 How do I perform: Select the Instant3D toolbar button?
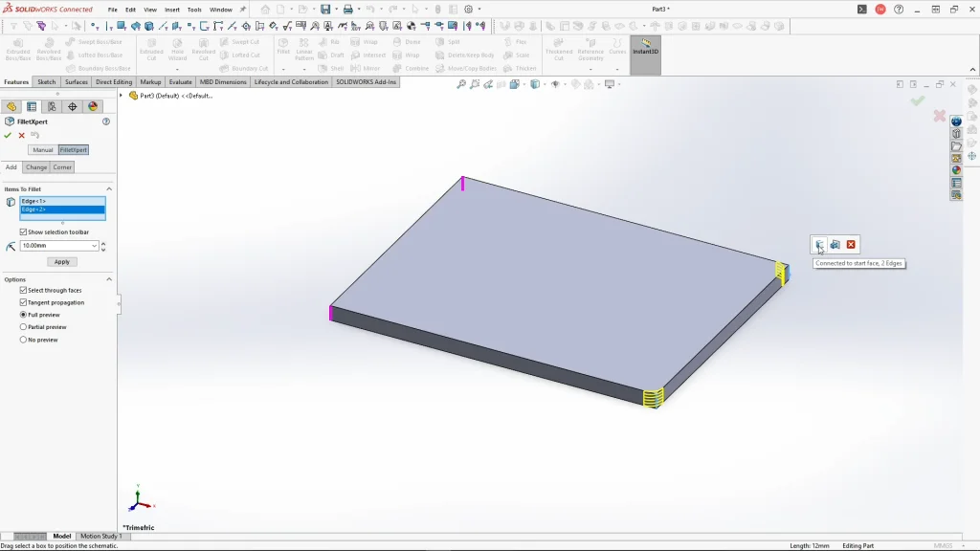pyautogui.click(x=645, y=48)
